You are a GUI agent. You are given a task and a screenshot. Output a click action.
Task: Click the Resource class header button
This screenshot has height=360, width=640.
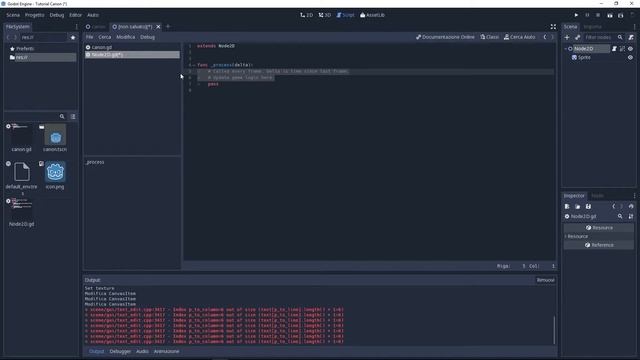pos(599,228)
